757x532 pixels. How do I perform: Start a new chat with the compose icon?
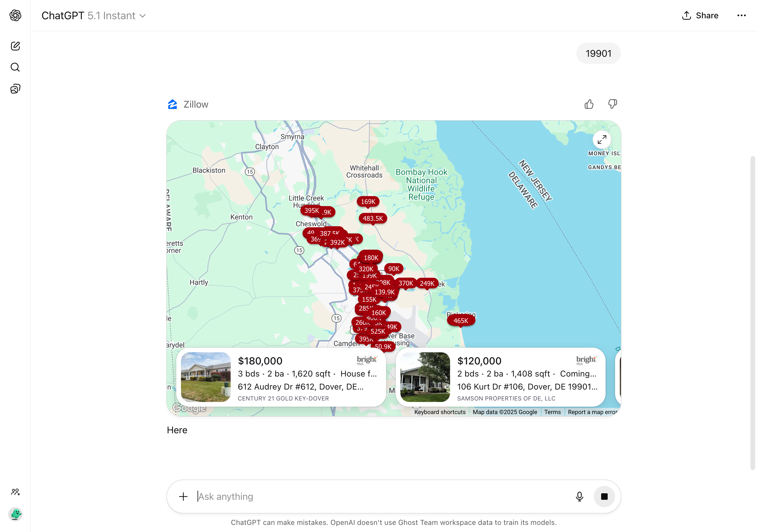click(15, 46)
